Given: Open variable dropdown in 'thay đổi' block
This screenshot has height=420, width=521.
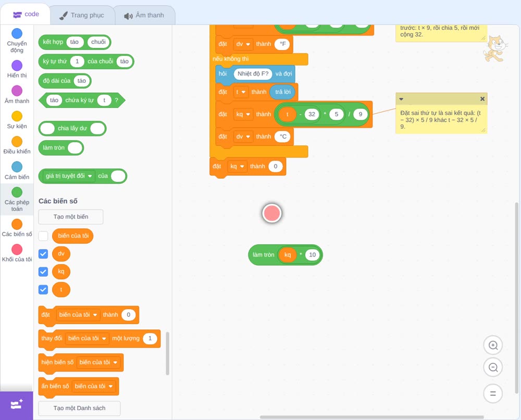Looking at the screenshot, I should pyautogui.click(x=87, y=338).
